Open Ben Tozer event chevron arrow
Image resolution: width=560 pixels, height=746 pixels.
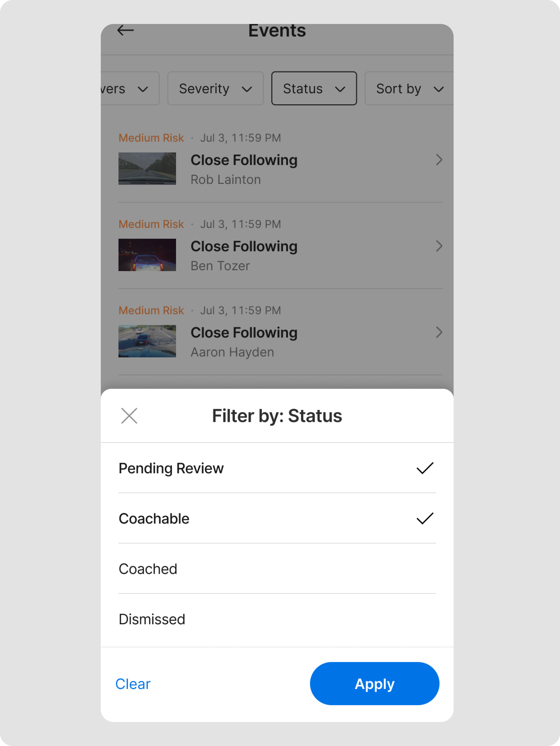click(439, 246)
